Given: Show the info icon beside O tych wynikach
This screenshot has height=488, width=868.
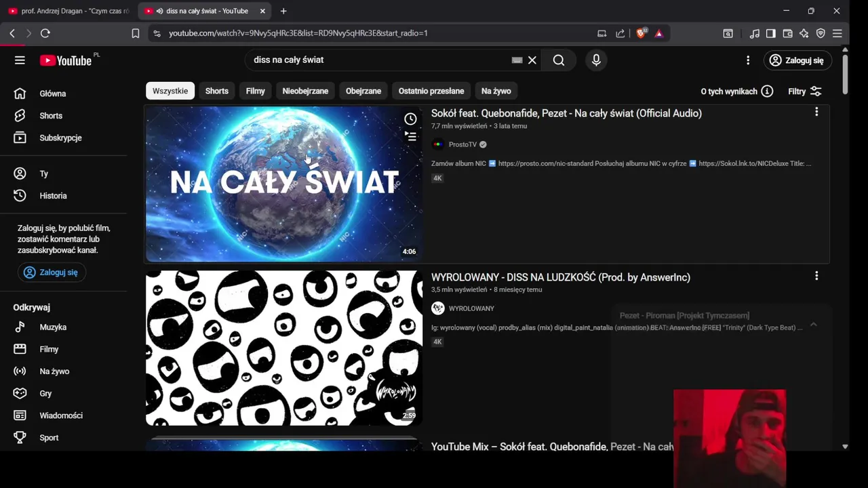Looking at the screenshot, I should [x=767, y=91].
